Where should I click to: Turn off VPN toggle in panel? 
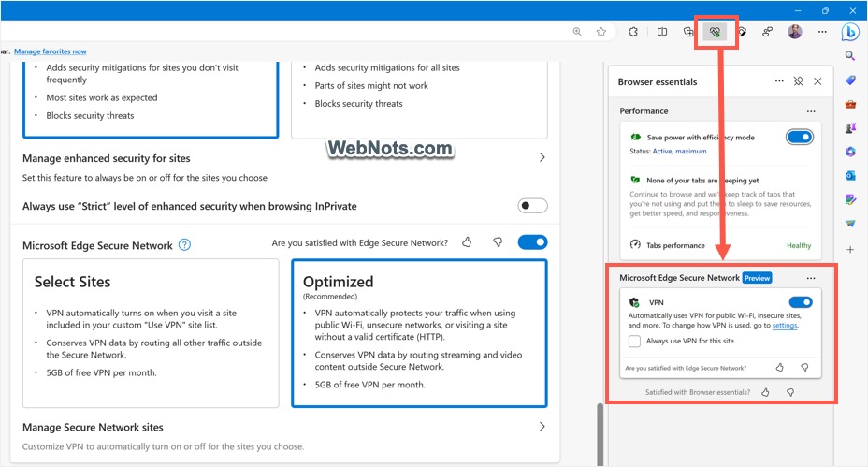[801, 302]
